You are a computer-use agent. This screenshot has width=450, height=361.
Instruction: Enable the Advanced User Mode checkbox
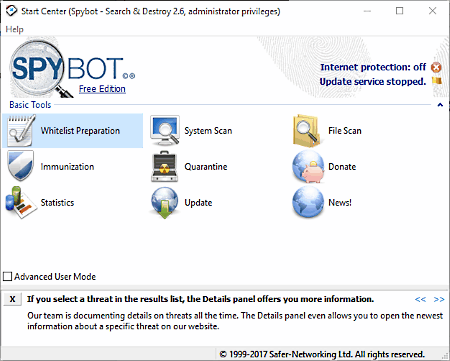tap(7, 277)
